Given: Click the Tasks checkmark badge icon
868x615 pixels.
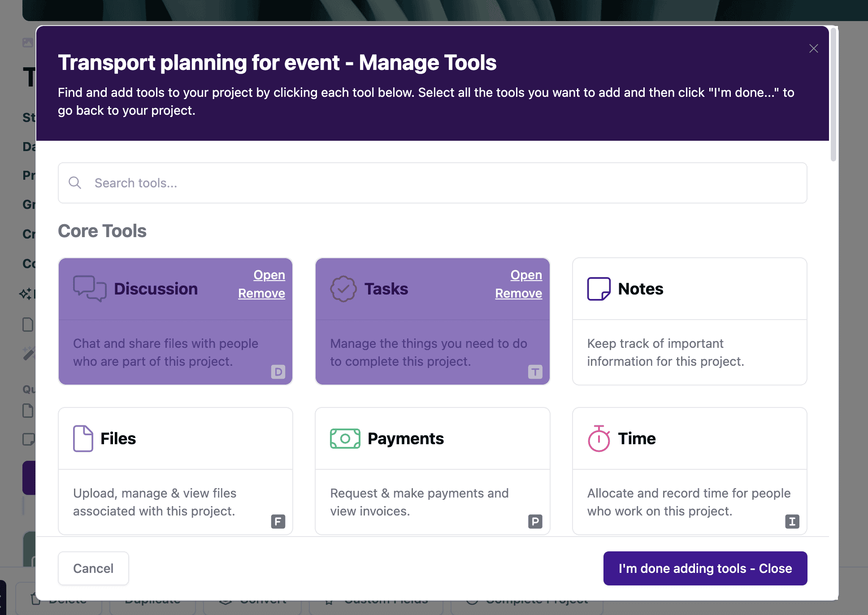Looking at the screenshot, I should point(343,289).
